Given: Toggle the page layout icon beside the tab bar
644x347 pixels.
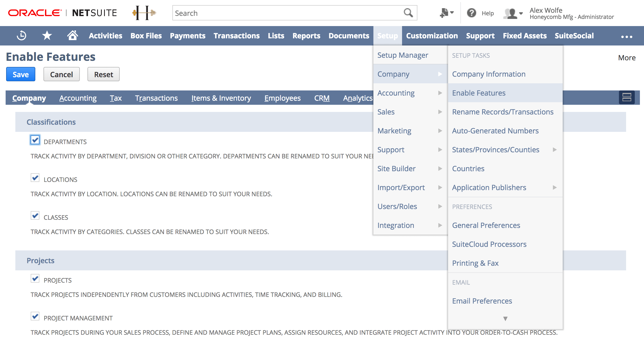Looking at the screenshot, I should [627, 97].
